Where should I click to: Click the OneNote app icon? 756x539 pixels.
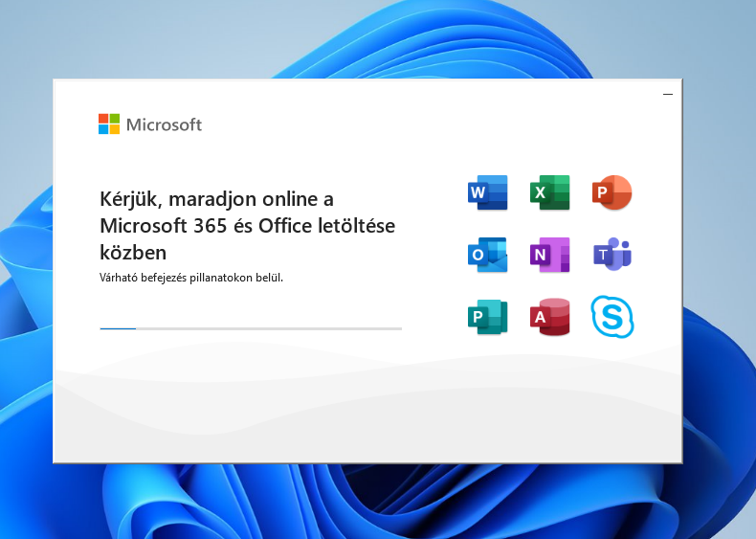point(549,255)
